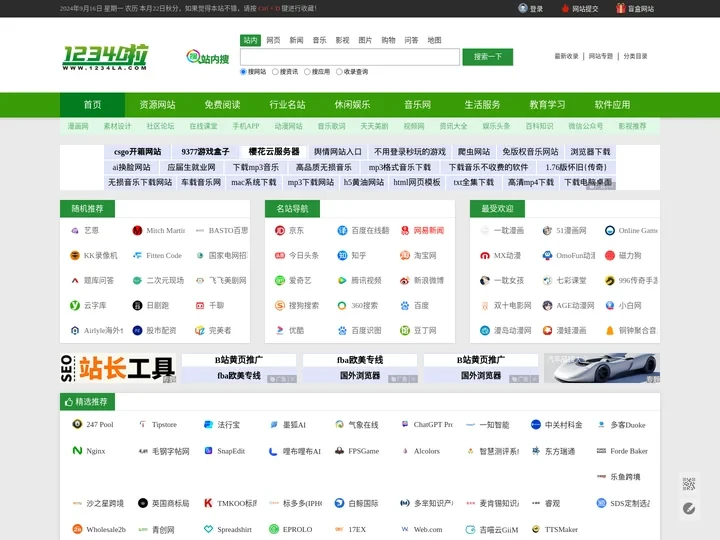Screen dimensions: 720x540
Task: Click the Nginx N icon
Action: click(77, 451)
